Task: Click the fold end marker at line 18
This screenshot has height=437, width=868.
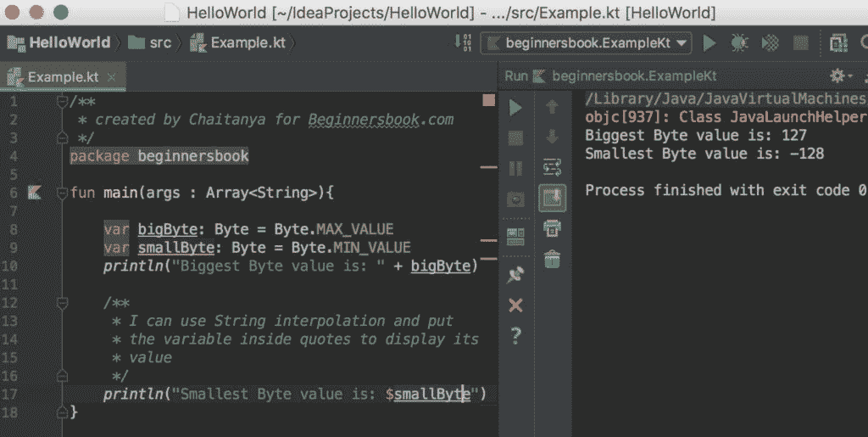Action: 62,412
